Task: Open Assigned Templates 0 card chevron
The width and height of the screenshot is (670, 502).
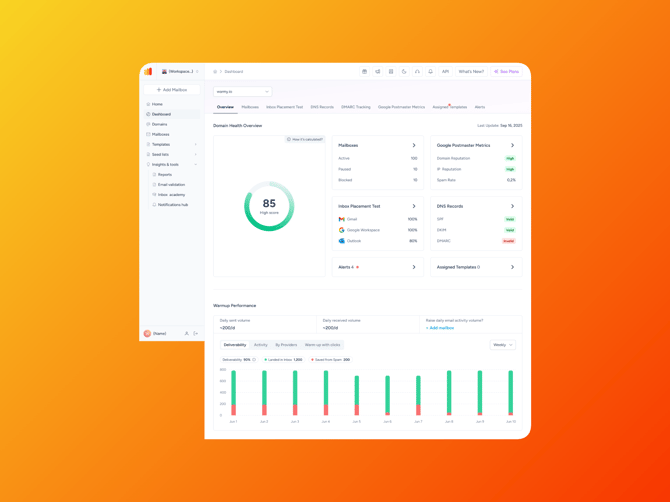Action: (512, 267)
